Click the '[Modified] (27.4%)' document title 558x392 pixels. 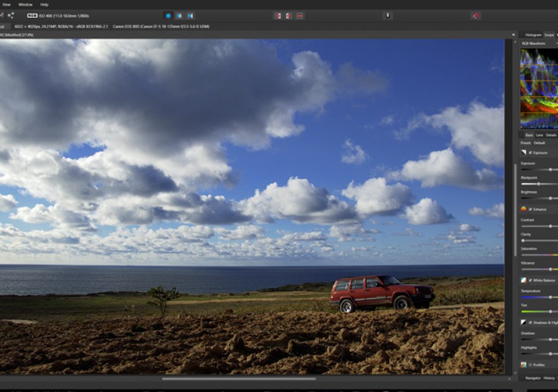click(18, 35)
